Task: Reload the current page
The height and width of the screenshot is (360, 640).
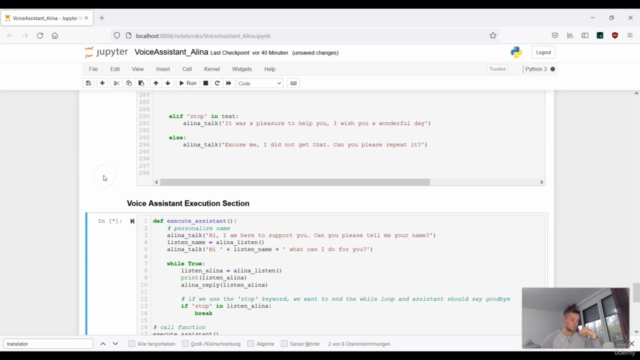Action: (x=40, y=36)
